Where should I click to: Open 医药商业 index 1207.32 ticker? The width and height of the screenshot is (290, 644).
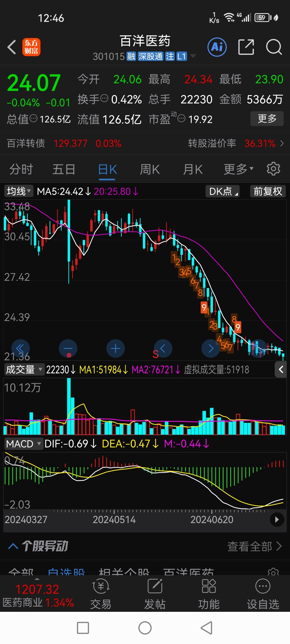click(x=38, y=595)
